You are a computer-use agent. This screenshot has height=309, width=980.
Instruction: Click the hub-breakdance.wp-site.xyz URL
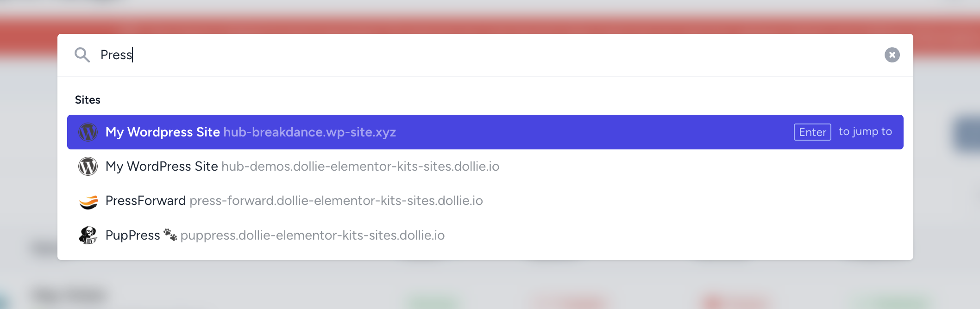309,132
